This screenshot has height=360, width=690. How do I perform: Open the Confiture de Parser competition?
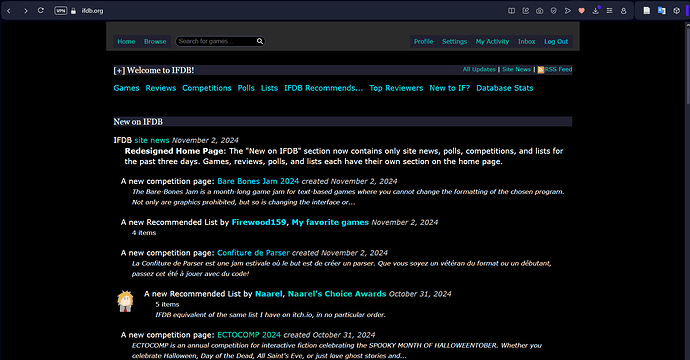[x=253, y=253]
